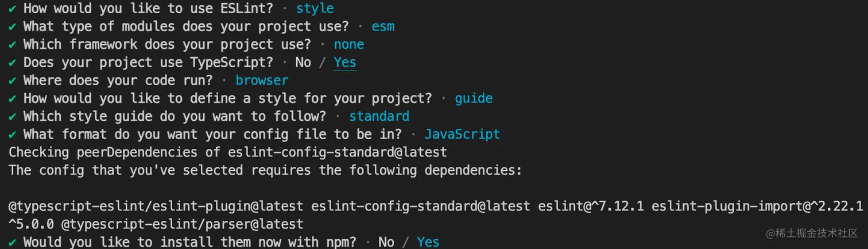This screenshot has width=868, height=249.
Task: Click the checkmark beside the style definition question
Action: (12, 99)
